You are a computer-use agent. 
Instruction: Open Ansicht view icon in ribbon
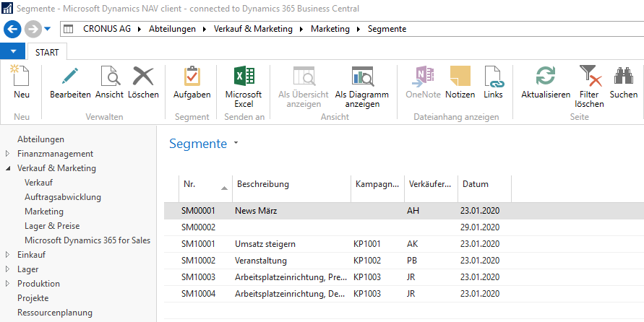pyautogui.click(x=110, y=76)
